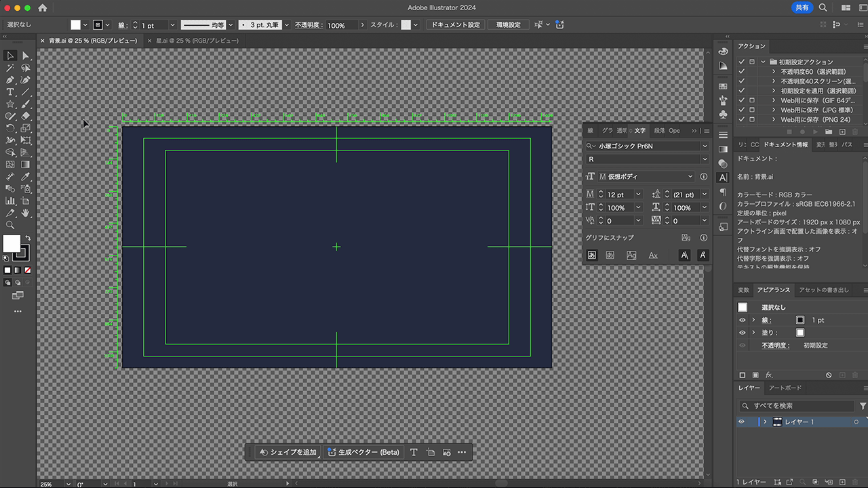Screen dimensions: 868x488
Task: Open the stroke weight 1 pt dropdown
Action: pyautogui.click(x=172, y=25)
